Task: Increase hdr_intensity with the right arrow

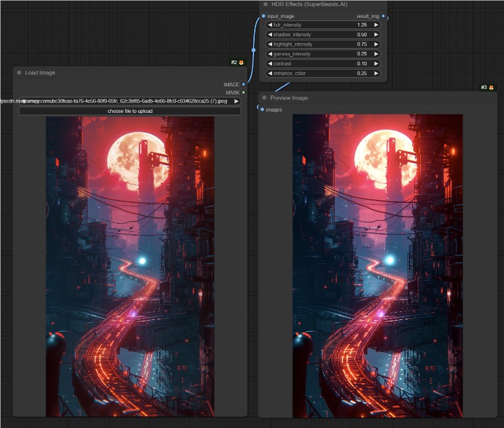Action: point(376,25)
